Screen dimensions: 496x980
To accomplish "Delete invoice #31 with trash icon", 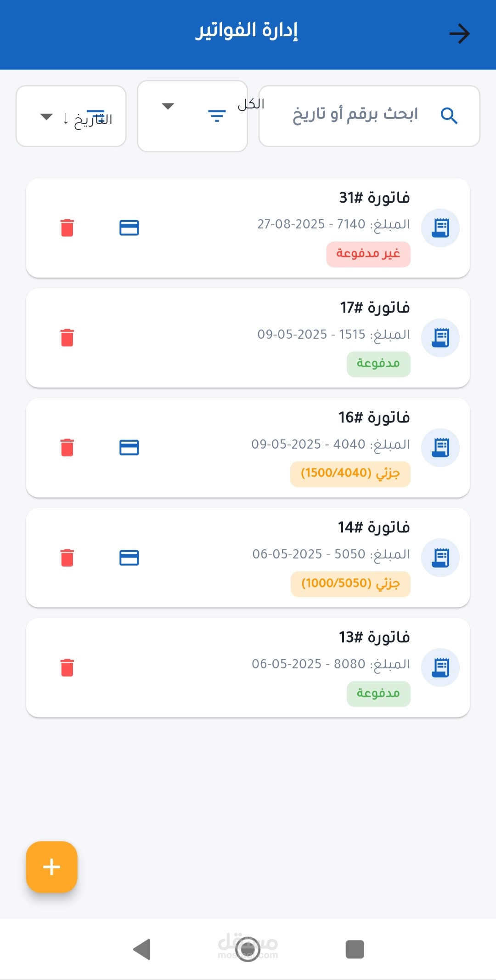I will [67, 228].
